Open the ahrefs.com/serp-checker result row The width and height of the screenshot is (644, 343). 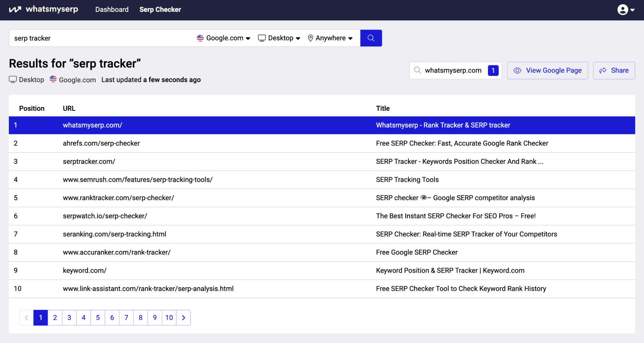[x=101, y=143]
